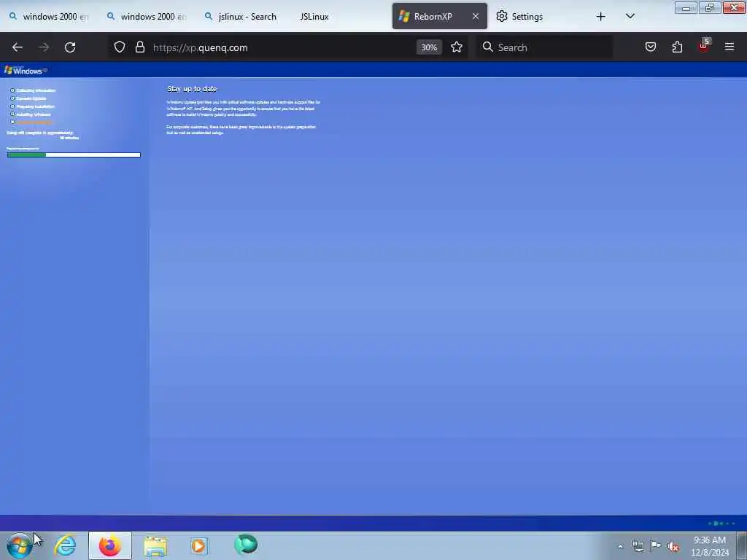Open the Firefox hamburger application menu
The height and width of the screenshot is (560, 747).
(729, 47)
